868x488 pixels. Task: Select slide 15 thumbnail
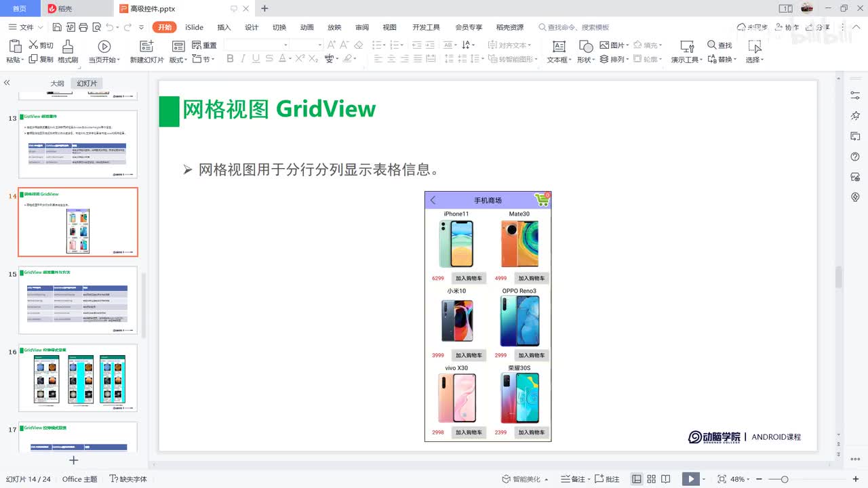(78, 300)
